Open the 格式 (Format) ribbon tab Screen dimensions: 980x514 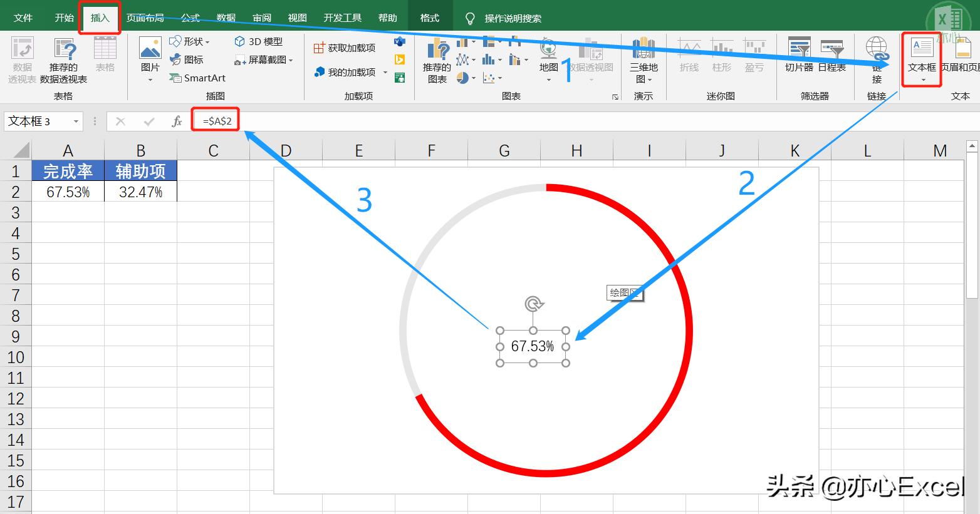430,18
